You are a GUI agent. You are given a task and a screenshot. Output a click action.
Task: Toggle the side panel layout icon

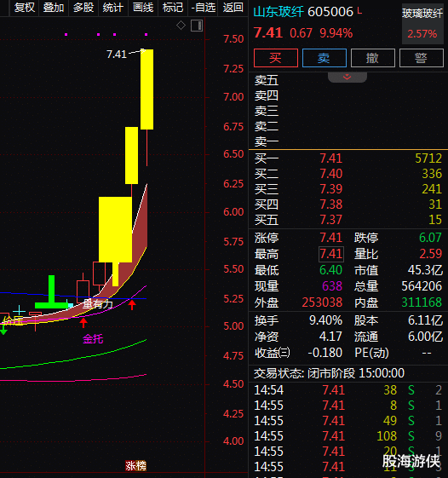point(197,26)
